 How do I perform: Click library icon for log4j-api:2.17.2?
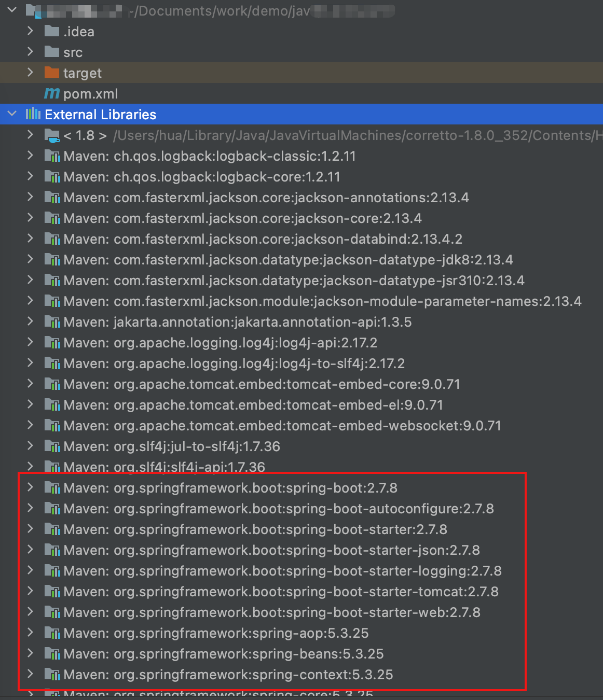pos(52,343)
